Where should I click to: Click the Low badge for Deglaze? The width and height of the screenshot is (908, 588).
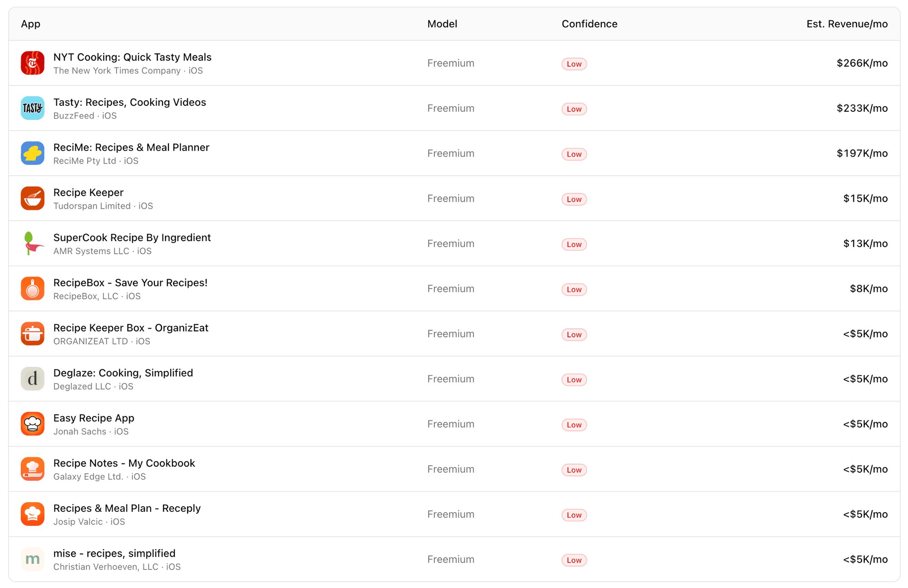[574, 380]
